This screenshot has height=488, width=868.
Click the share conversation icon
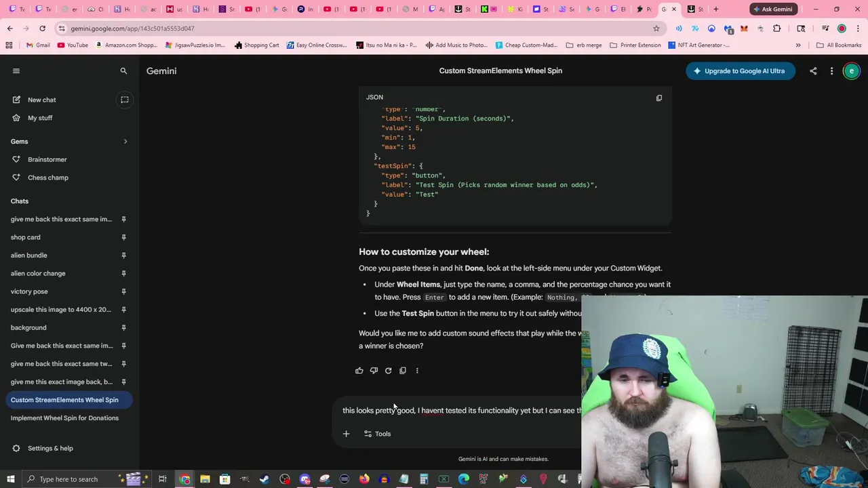(x=813, y=70)
